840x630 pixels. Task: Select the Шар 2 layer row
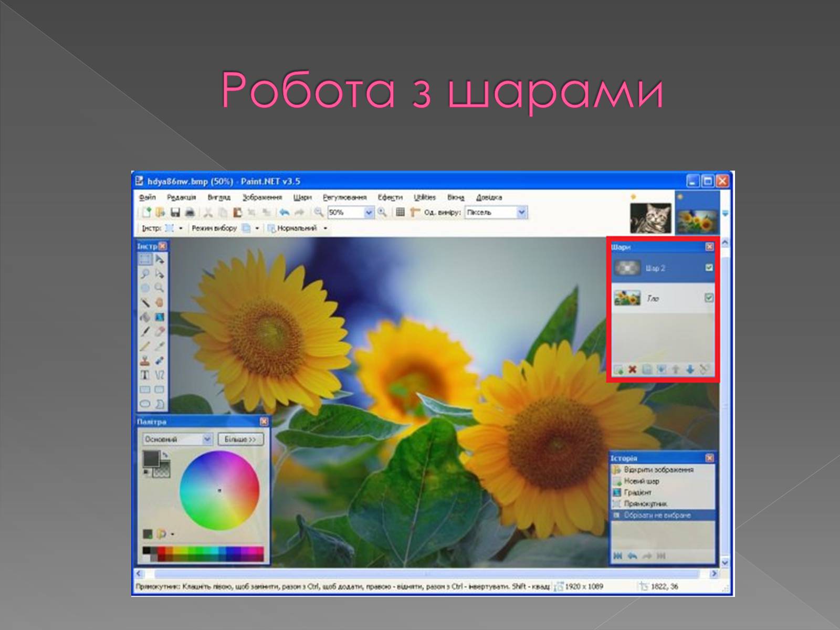pyautogui.click(x=663, y=268)
